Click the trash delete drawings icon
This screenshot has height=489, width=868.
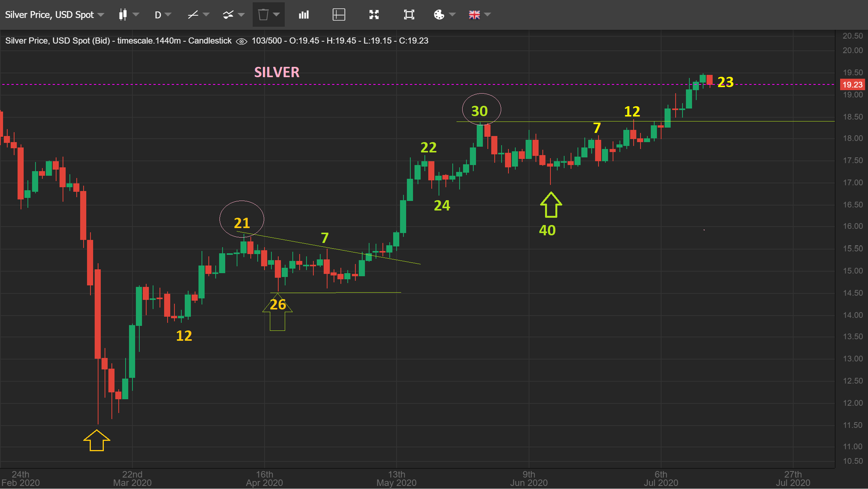pyautogui.click(x=263, y=15)
